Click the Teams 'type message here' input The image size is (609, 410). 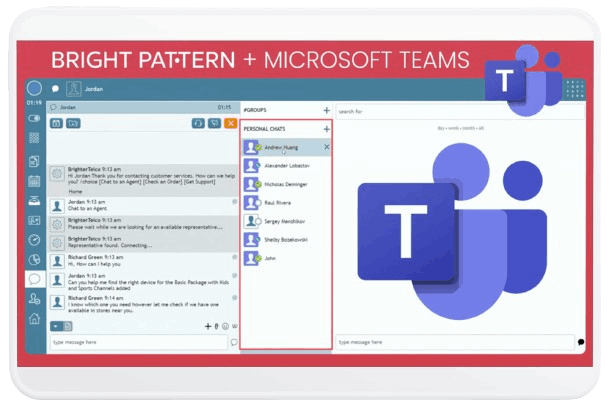tap(450, 342)
